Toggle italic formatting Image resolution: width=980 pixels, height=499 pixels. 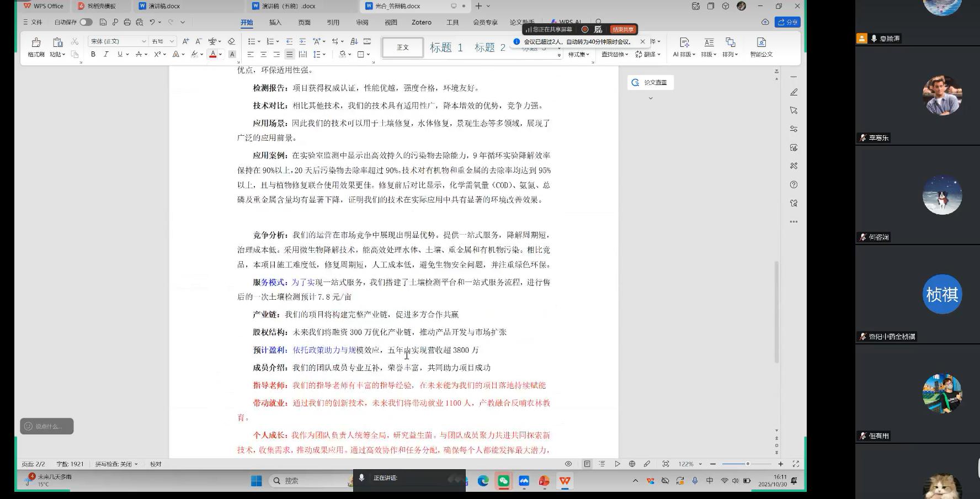point(106,54)
